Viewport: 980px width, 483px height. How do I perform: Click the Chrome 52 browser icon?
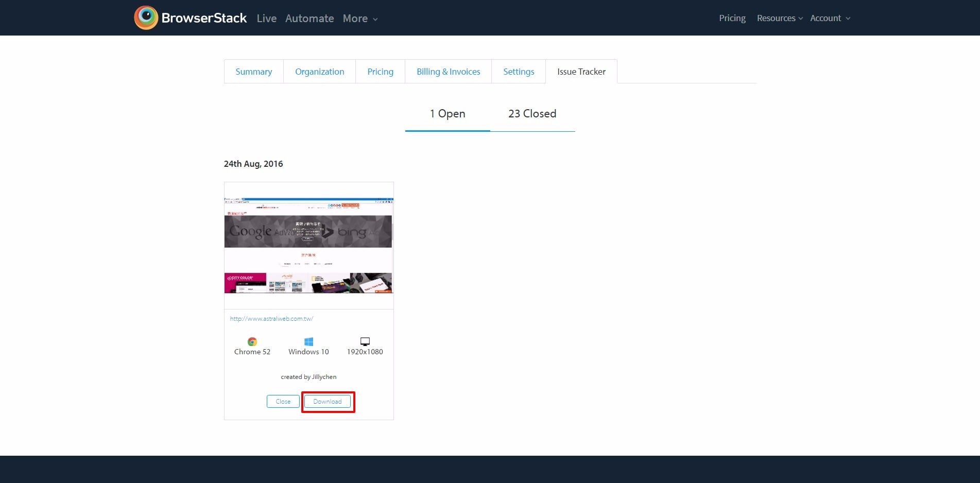[252, 342]
